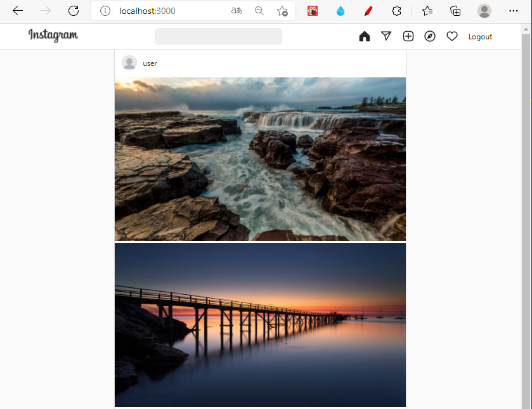This screenshot has width=532, height=409.
Task: Click the scrollbar up arrow
Action: pos(526,29)
